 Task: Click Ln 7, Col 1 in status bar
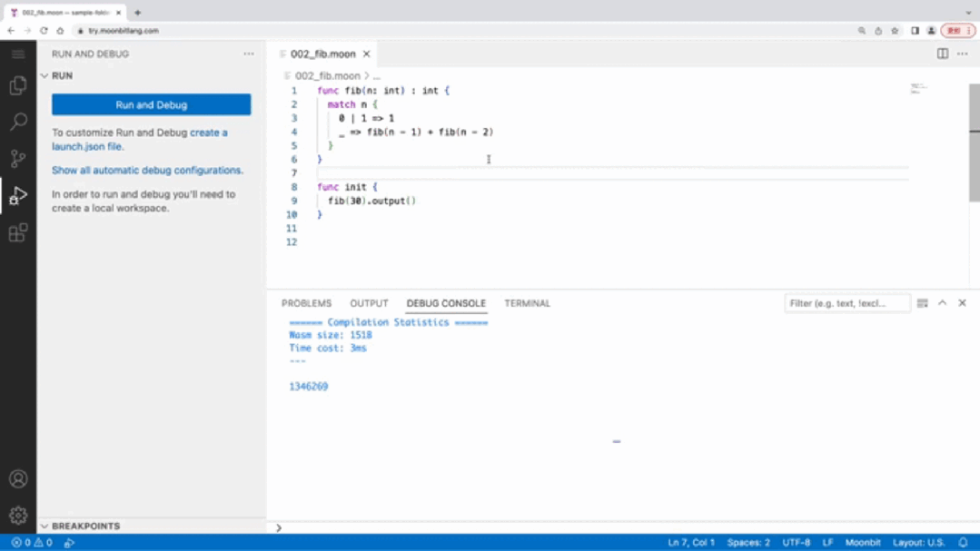coord(690,542)
